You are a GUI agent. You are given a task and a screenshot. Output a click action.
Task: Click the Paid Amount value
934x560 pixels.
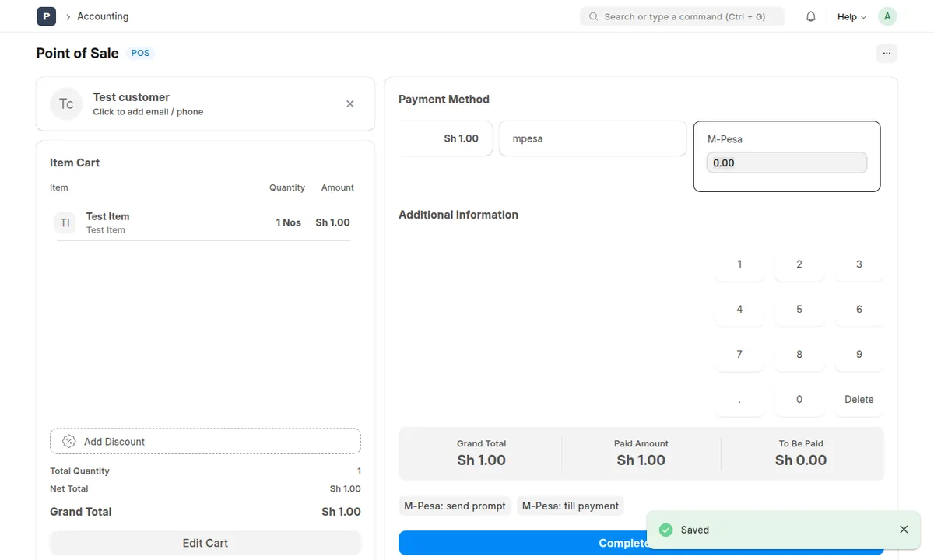(641, 460)
